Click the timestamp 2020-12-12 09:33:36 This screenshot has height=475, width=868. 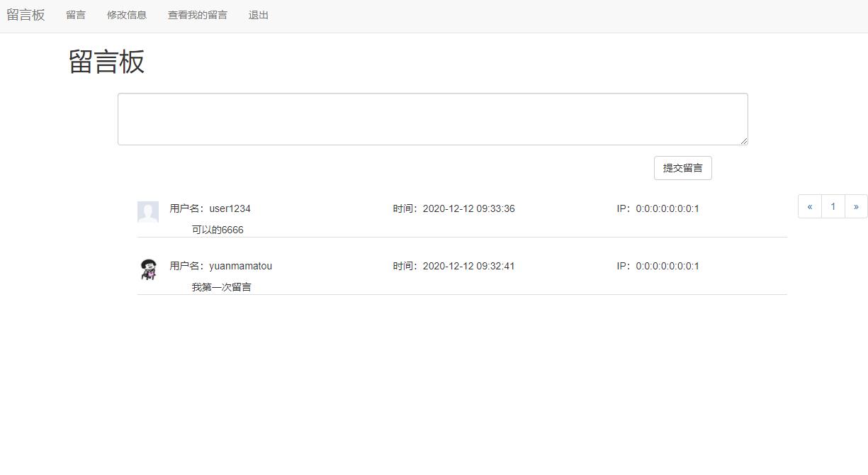(x=468, y=208)
